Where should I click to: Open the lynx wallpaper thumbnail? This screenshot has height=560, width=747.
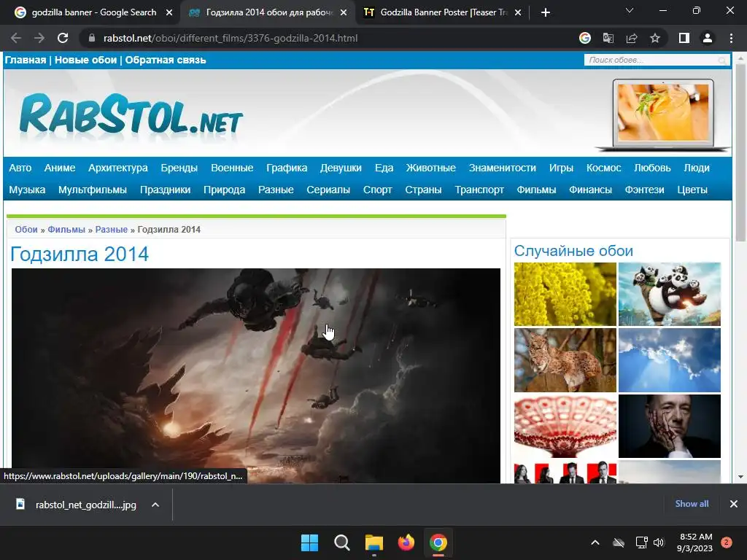[x=565, y=360]
